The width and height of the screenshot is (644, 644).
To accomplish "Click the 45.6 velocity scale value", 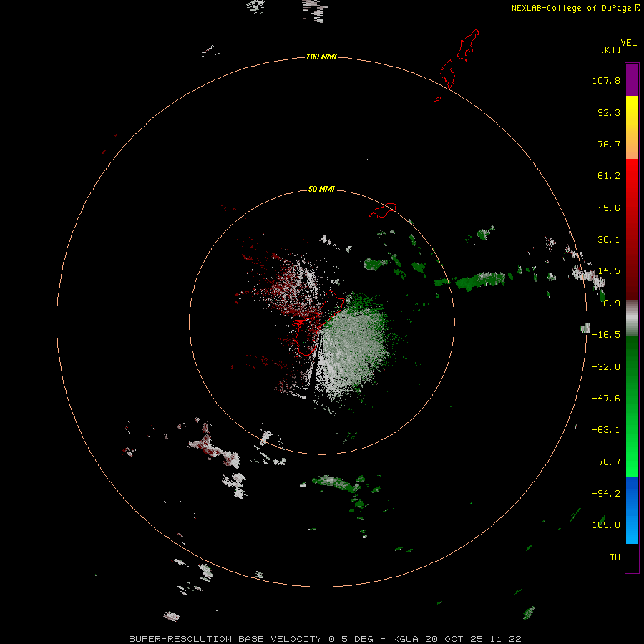I will tap(609, 208).
